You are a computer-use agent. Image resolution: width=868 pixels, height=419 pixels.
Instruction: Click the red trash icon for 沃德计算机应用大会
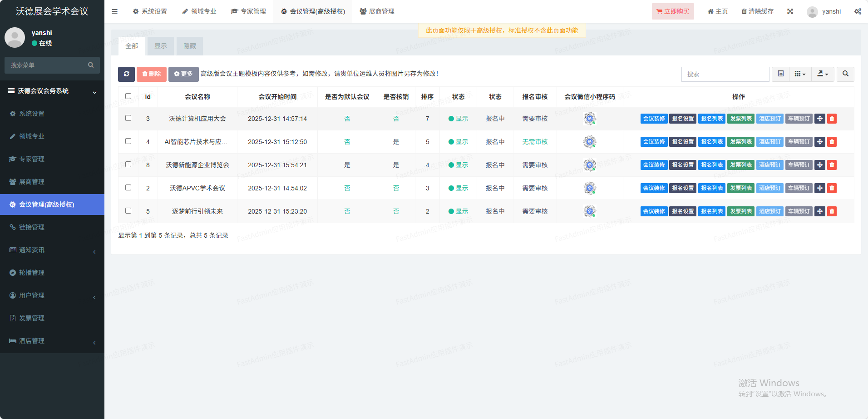click(832, 119)
